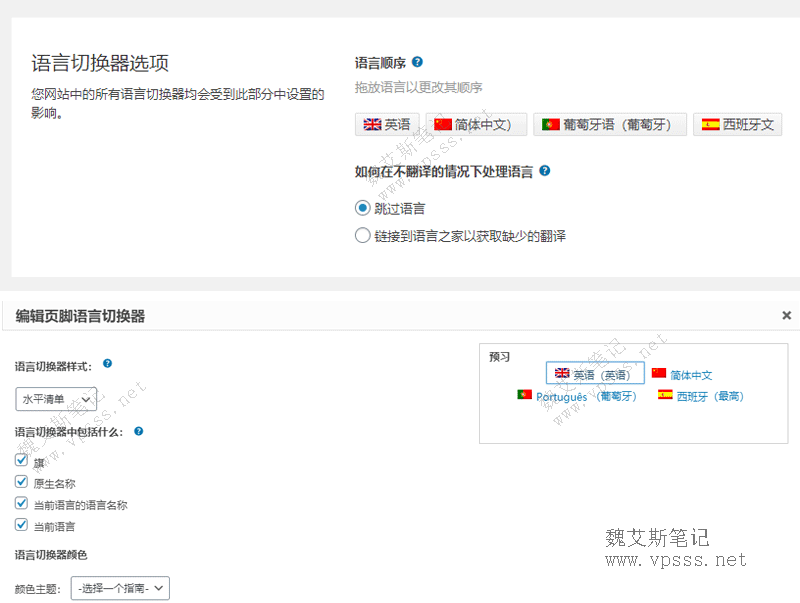Click help icon beside 语言顺序
Screen dimensions: 800x603
pos(417,62)
